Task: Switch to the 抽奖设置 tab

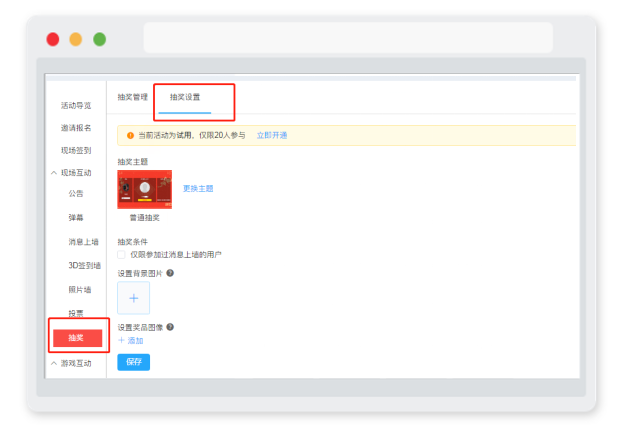Action: [x=185, y=97]
